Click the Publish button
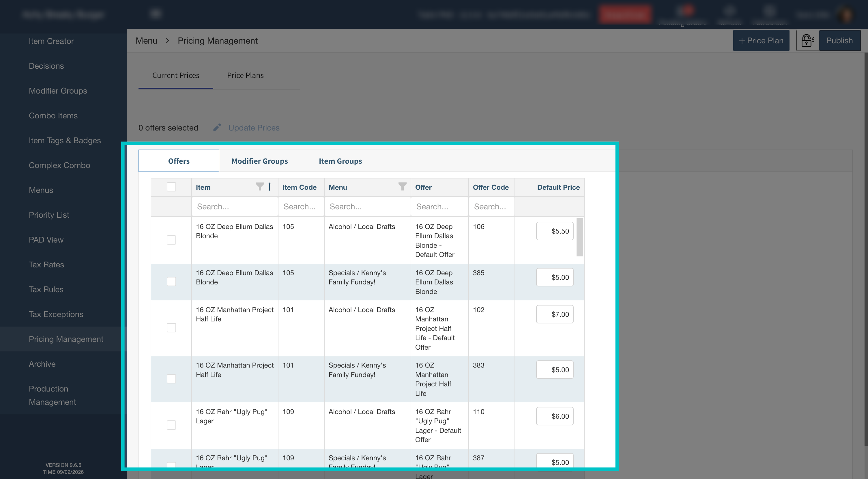Viewport: 868px width, 479px height. (x=839, y=40)
